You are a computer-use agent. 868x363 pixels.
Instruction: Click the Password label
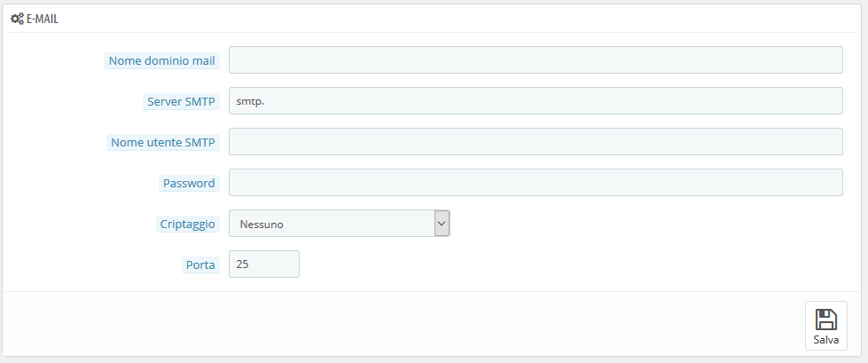(190, 184)
